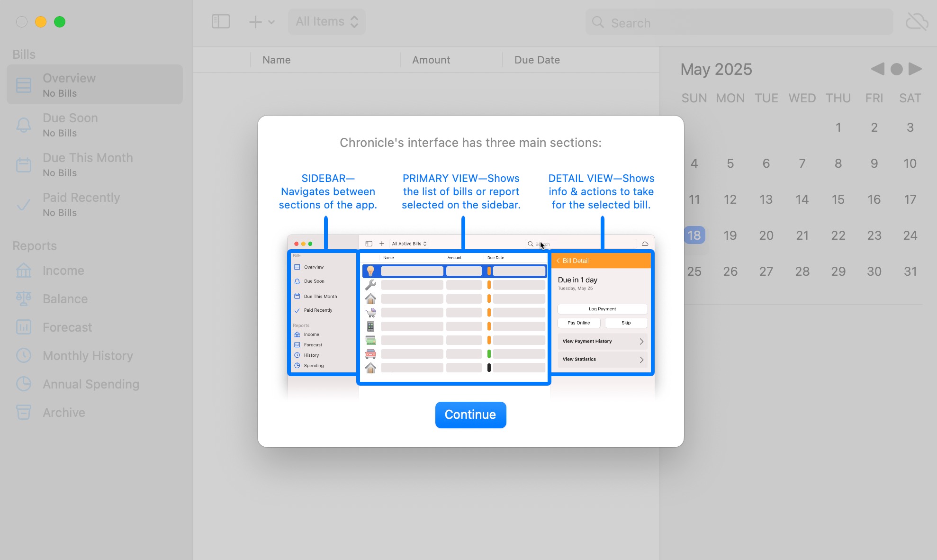Click the Monthly History clock icon
This screenshot has height=560, width=937.
[x=24, y=355]
